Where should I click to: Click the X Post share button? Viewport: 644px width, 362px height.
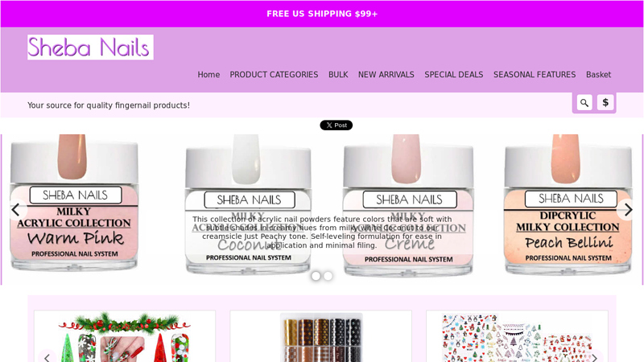(x=336, y=125)
